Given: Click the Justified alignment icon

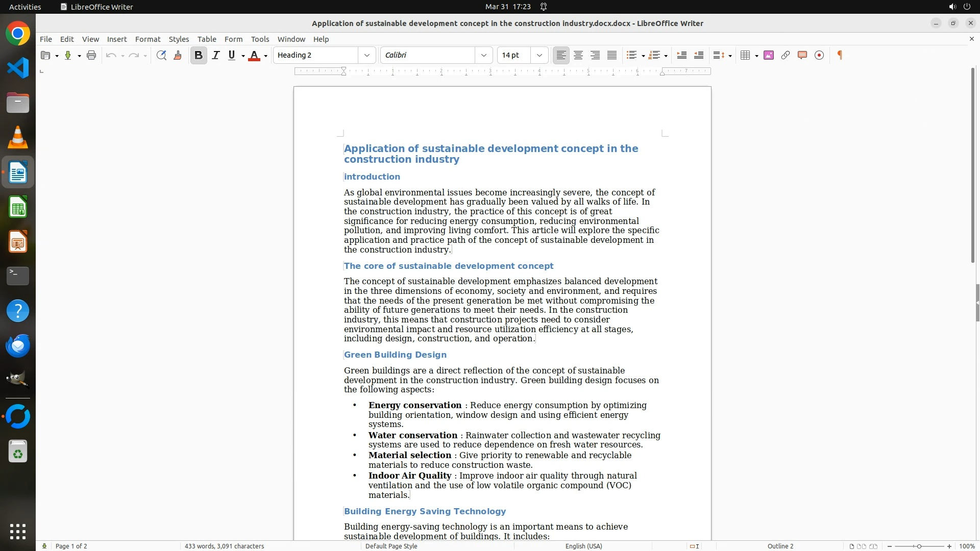Looking at the screenshot, I should [612, 55].
